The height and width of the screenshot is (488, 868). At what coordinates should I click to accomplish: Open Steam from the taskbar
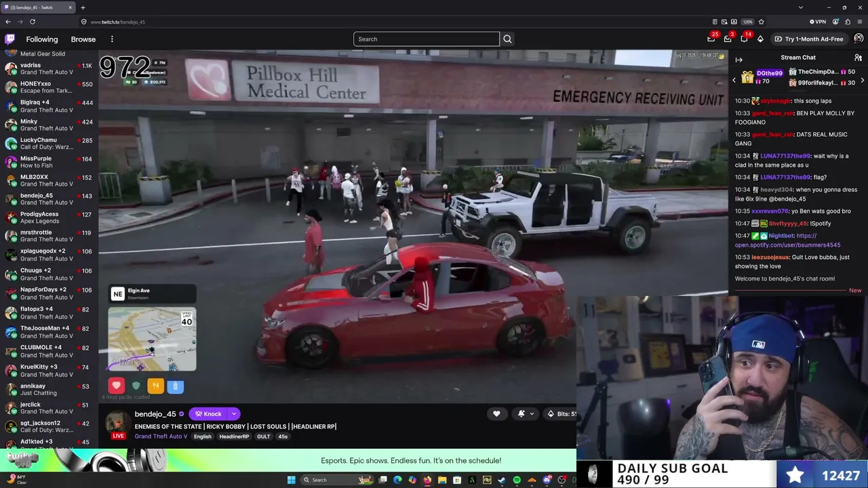point(502,480)
